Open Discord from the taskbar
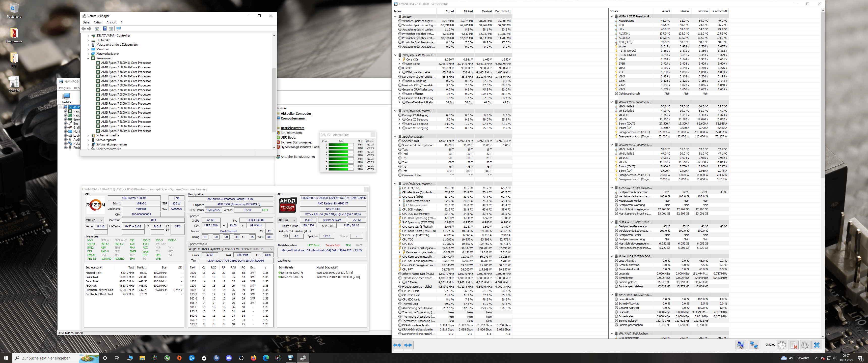 point(229,358)
